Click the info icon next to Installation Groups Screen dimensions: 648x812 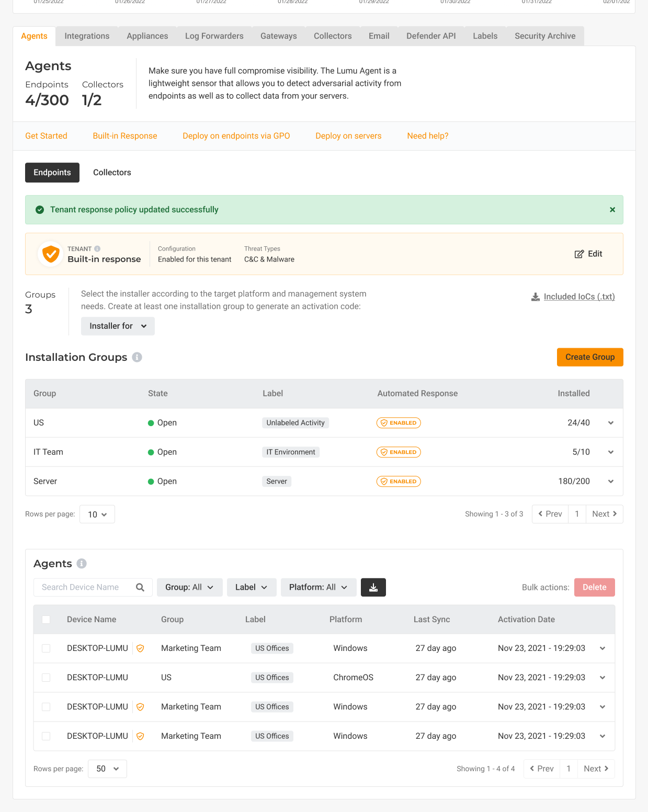coord(137,357)
